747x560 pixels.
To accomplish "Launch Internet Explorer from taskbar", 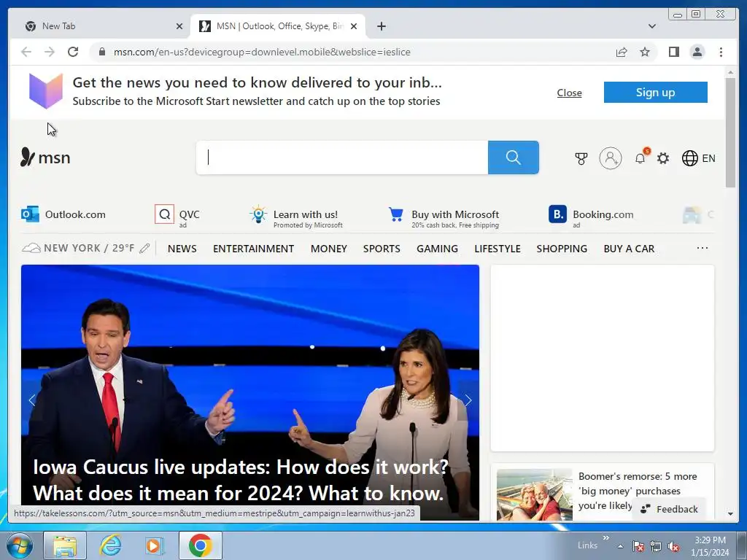I will pos(110,545).
